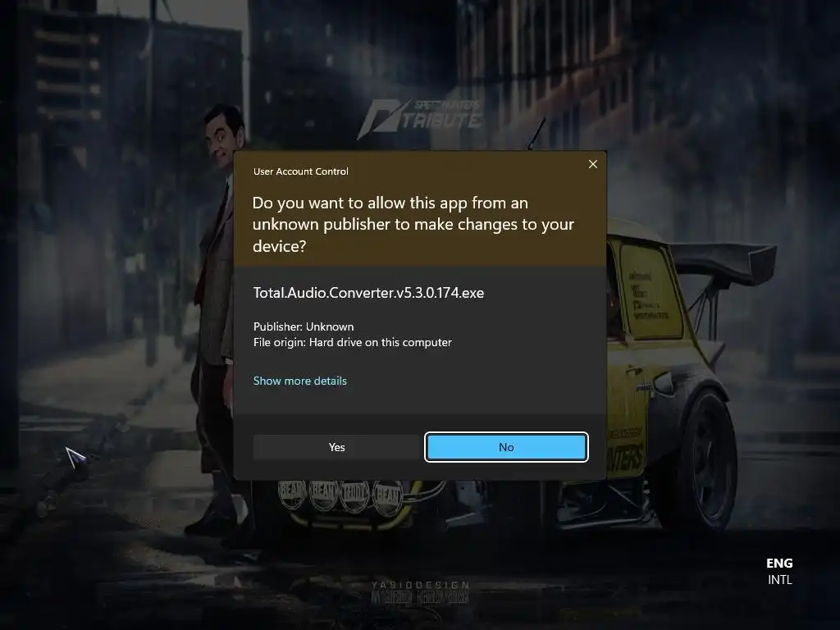Click the File origin: Hard drive text

(x=353, y=342)
